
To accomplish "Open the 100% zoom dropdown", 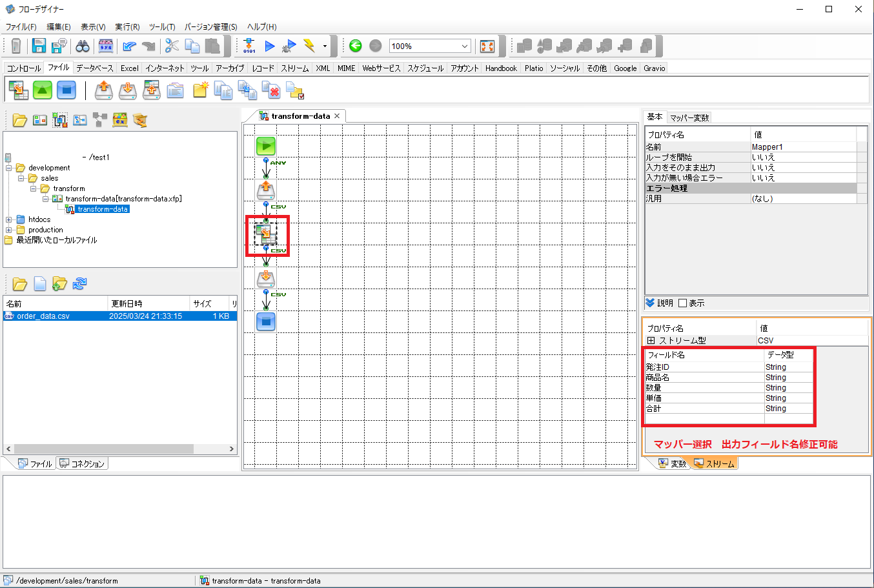I will tap(465, 46).
